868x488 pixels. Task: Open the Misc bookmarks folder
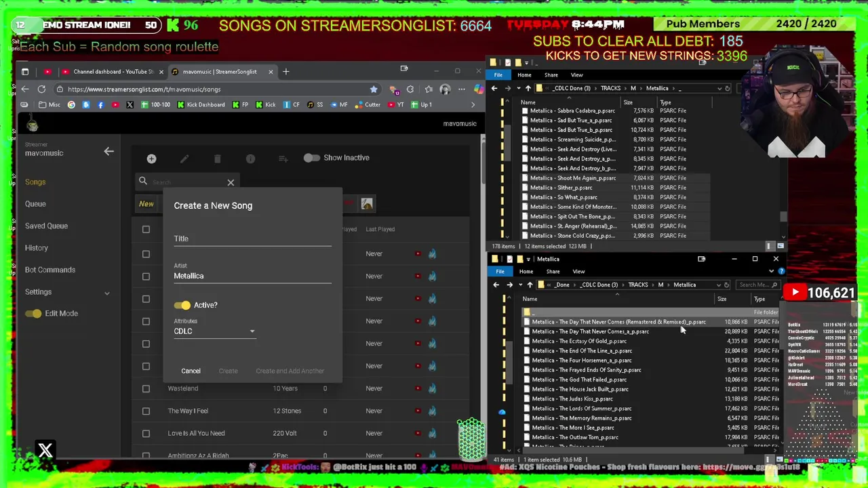click(x=49, y=104)
